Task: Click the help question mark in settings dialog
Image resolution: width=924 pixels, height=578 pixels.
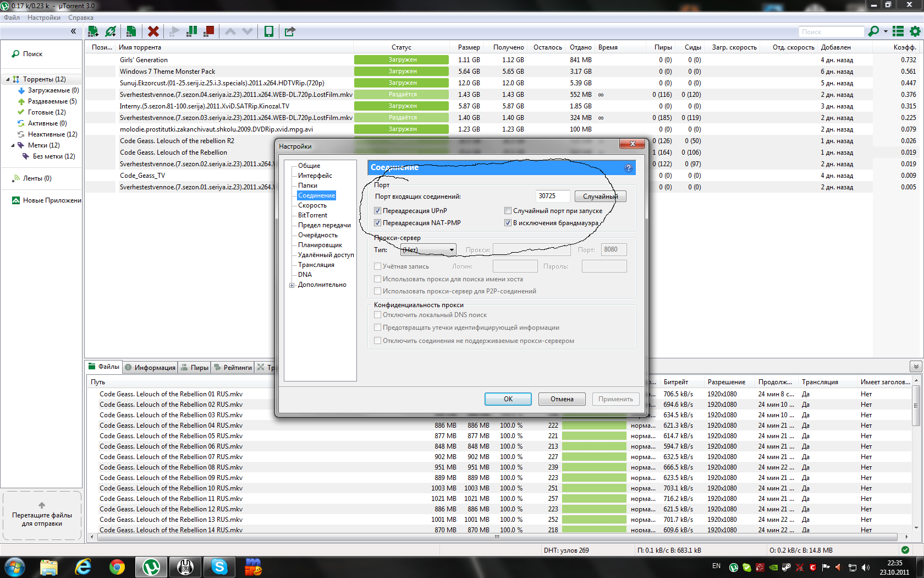Action: [x=628, y=168]
